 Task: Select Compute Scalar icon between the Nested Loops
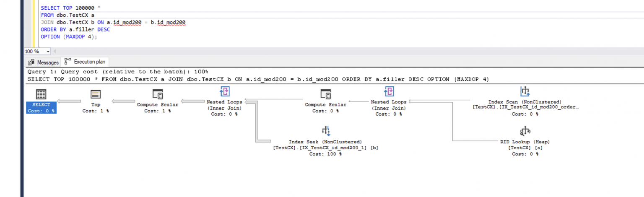coord(325,94)
